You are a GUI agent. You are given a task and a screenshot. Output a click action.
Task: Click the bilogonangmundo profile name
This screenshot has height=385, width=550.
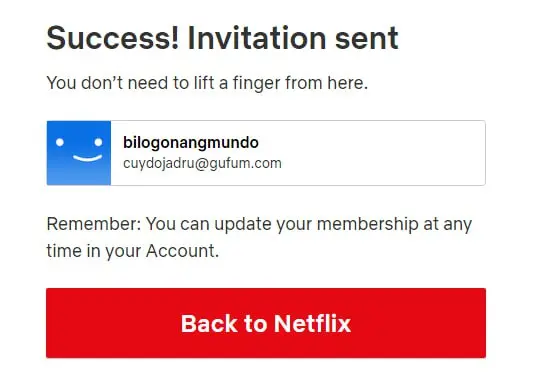click(191, 142)
